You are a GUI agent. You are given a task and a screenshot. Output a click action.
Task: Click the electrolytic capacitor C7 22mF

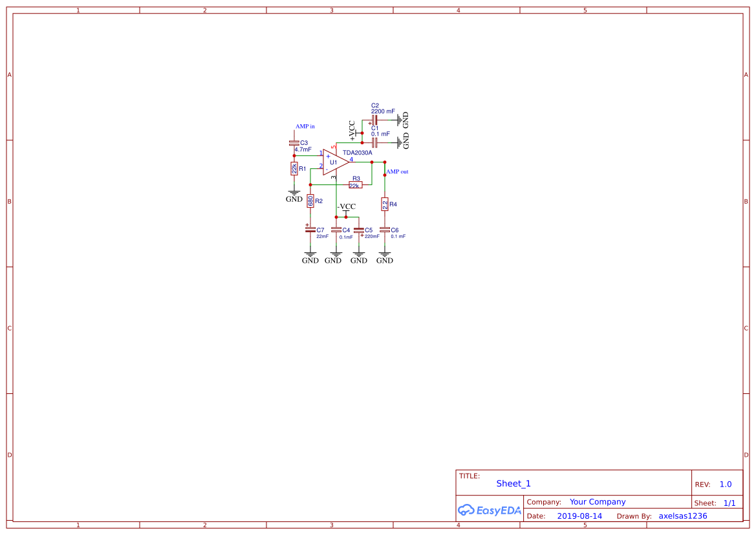310,230
